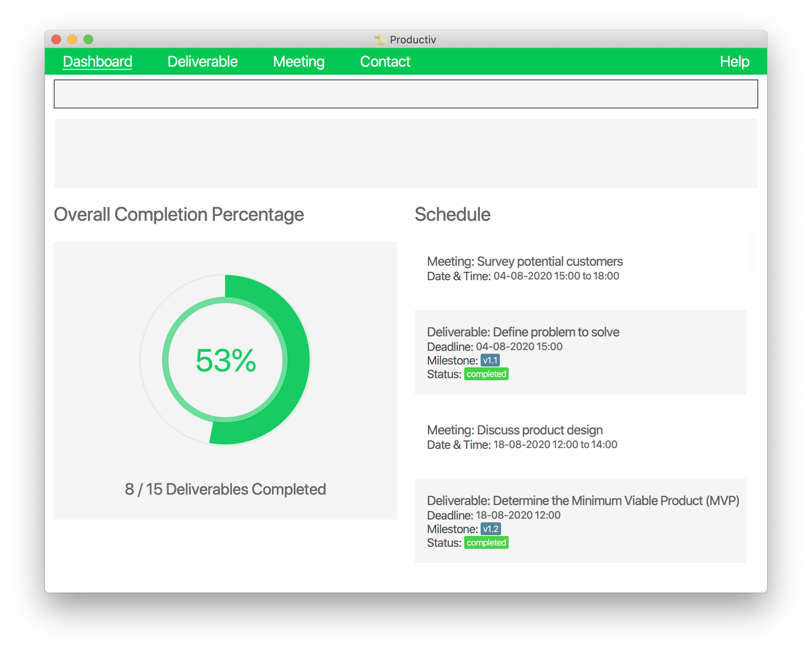Select Deliverable: Define problem to solve card
Viewport: 812px width, 652px height.
pyautogui.click(x=581, y=352)
